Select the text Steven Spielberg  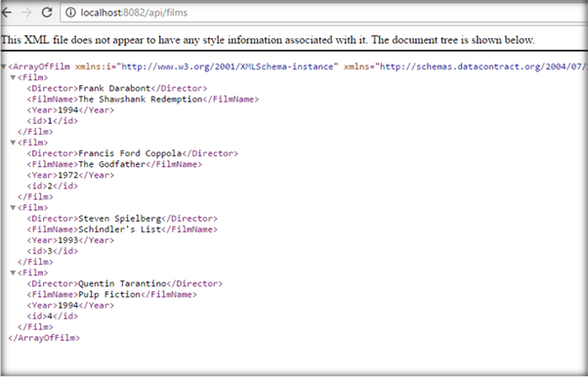(x=119, y=219)
